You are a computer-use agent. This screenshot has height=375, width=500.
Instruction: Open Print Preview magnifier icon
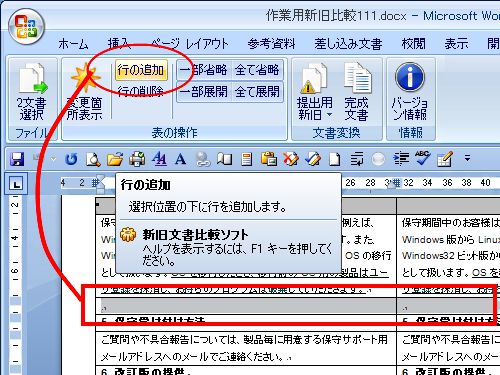tap(93, 159)
